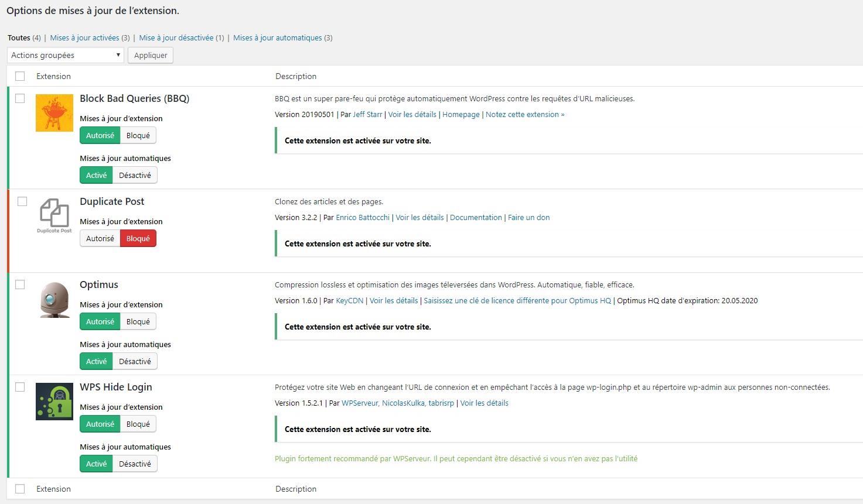Click the Duplicate Post plugin icon
863x504 pixels.
tap(54, 215)
